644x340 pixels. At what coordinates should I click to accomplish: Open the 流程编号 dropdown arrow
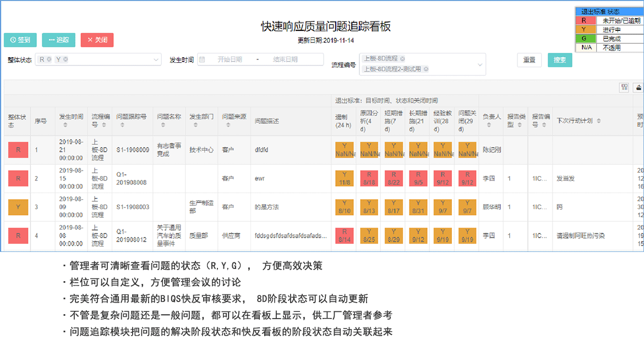coord(480,64)
